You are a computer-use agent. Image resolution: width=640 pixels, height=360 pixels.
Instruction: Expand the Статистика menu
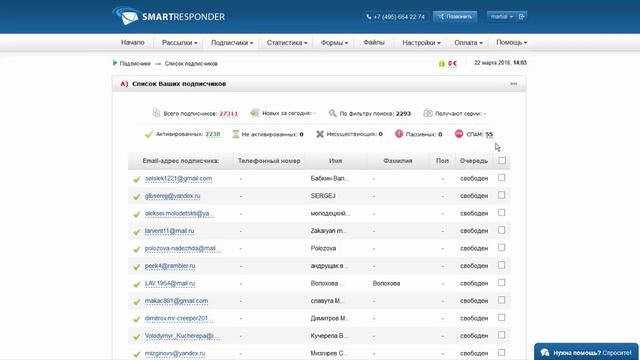(287, 42)
